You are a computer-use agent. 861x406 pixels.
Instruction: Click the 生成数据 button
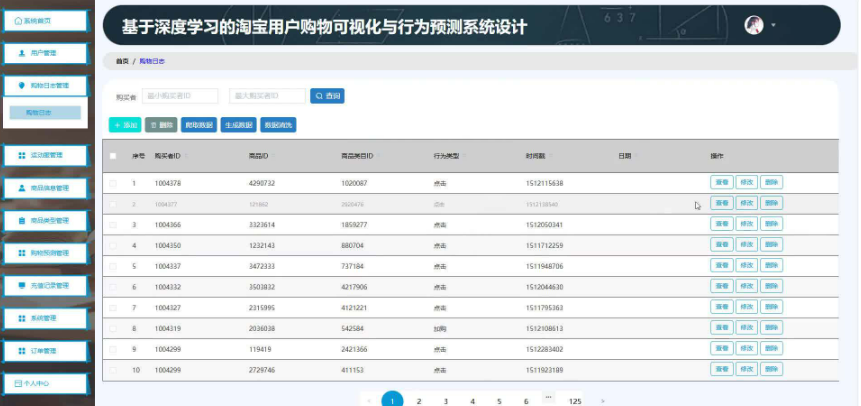click(239, 125)
